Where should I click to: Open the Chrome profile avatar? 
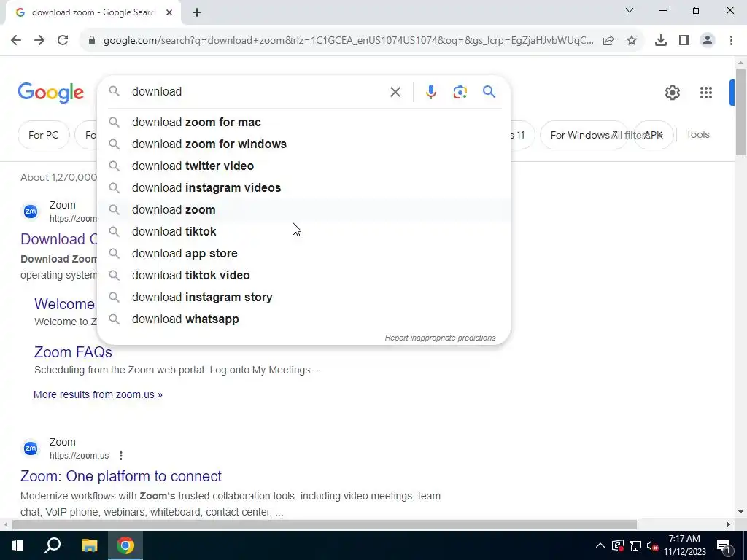click(x=708, y=41)
